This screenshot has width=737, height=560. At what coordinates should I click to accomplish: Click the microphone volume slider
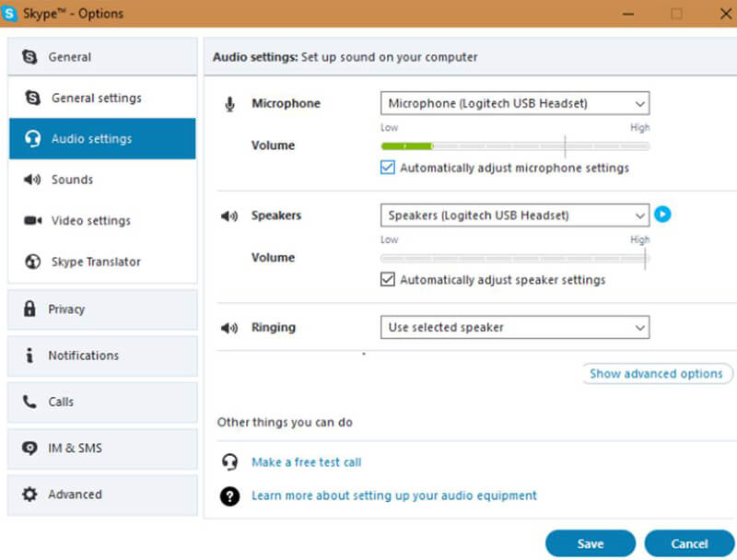click(515, 146)
